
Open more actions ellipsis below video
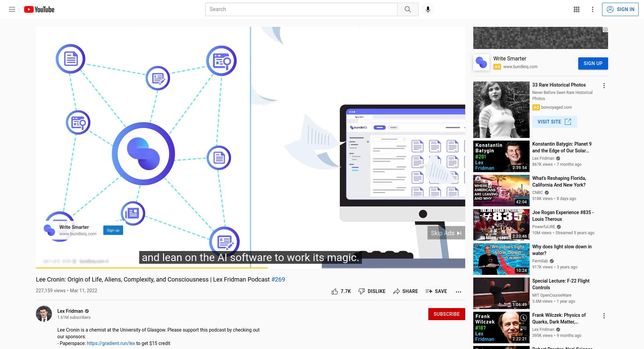coord(459,292)
